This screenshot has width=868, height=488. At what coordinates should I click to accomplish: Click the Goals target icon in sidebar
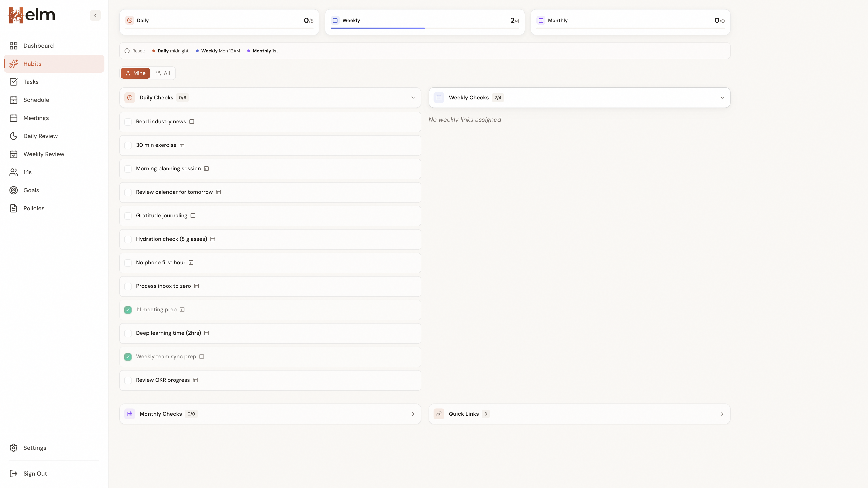(x=14, y=190)
